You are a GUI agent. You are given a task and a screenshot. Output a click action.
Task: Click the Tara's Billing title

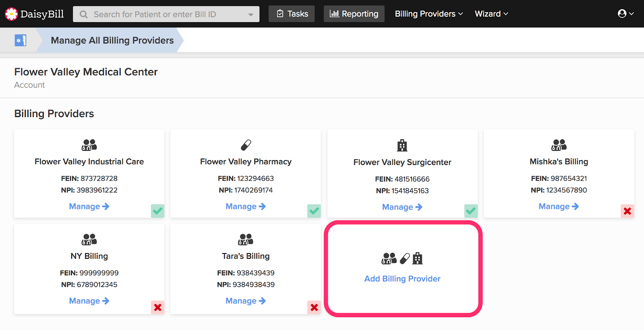coord(246,256)
